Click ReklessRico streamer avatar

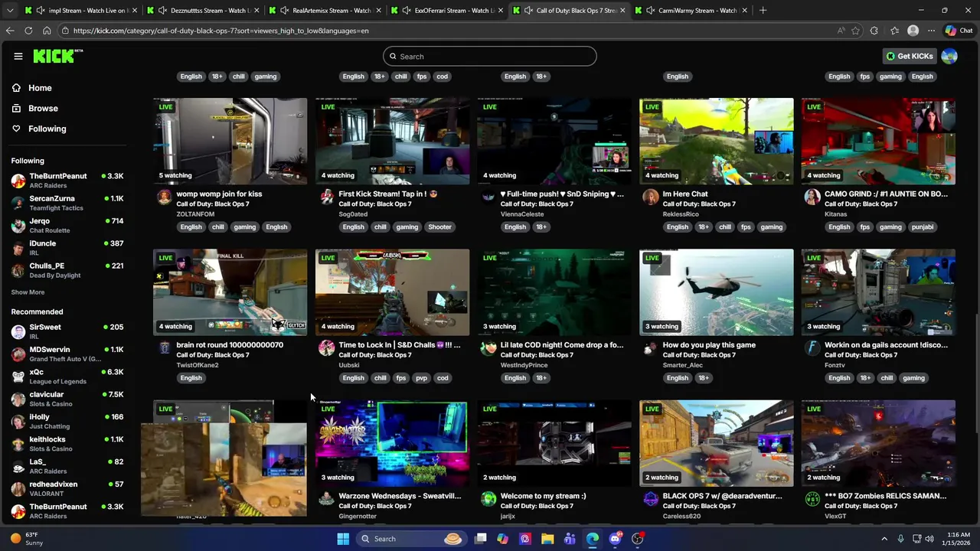[651, 197]
